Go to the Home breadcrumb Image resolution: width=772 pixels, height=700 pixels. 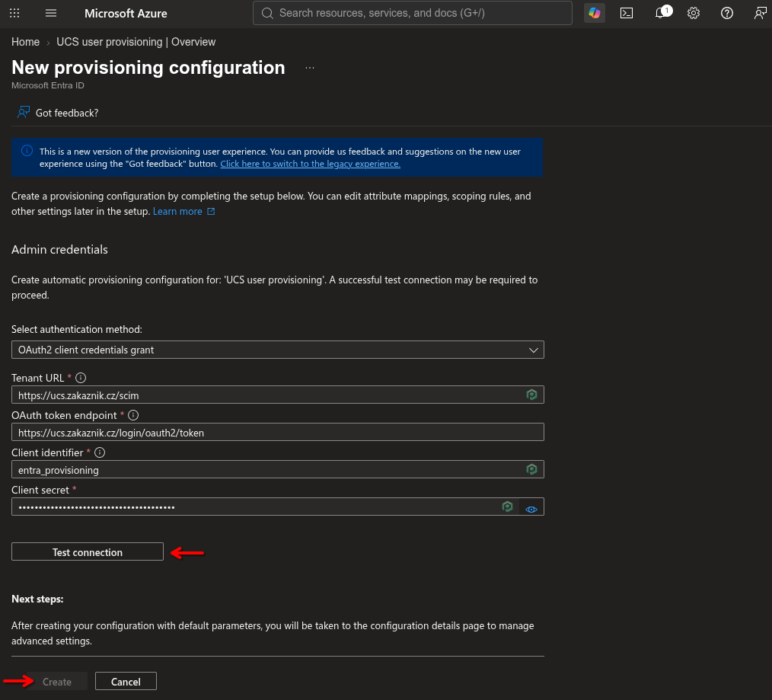tap(26, 42)
